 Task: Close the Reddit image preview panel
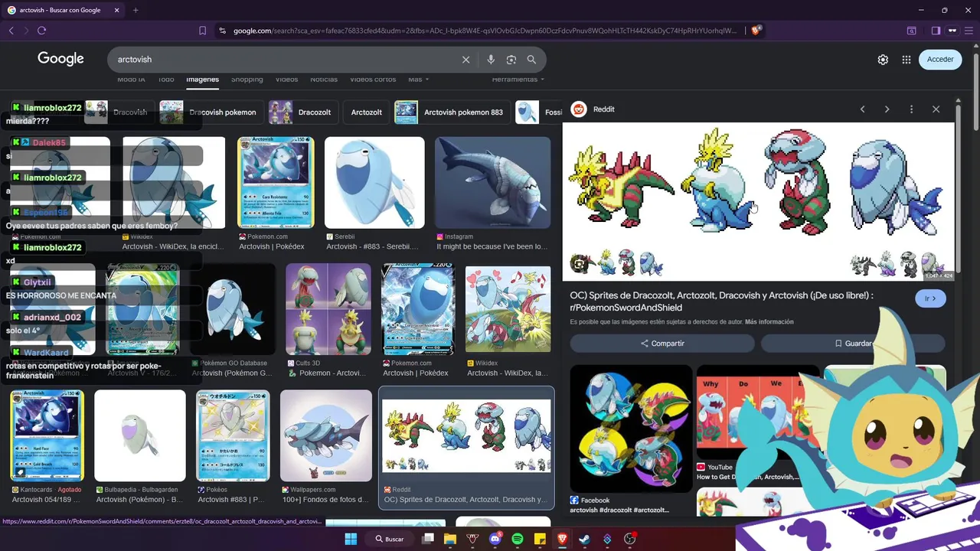coord(936,109)
